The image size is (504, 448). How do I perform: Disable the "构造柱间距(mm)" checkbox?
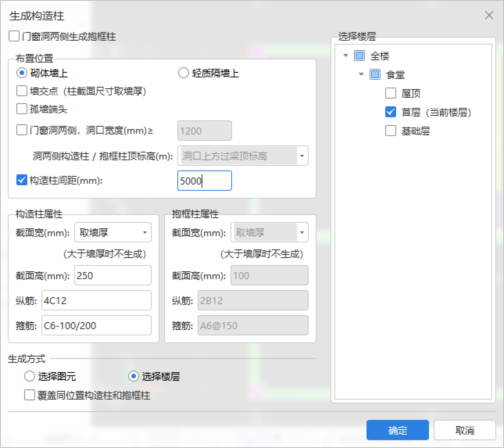coord(21,180)
